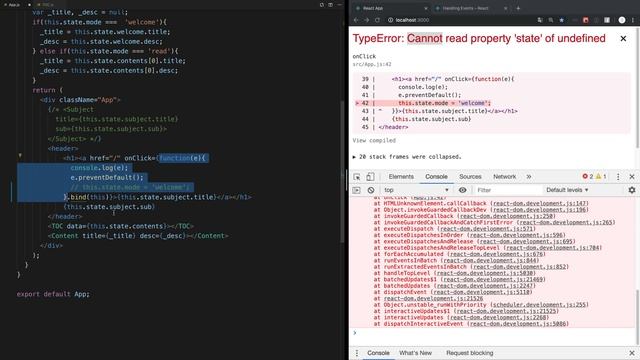The image size is (640, 360).
Task: Select the drawer Console tab
Action: (378, 353)
